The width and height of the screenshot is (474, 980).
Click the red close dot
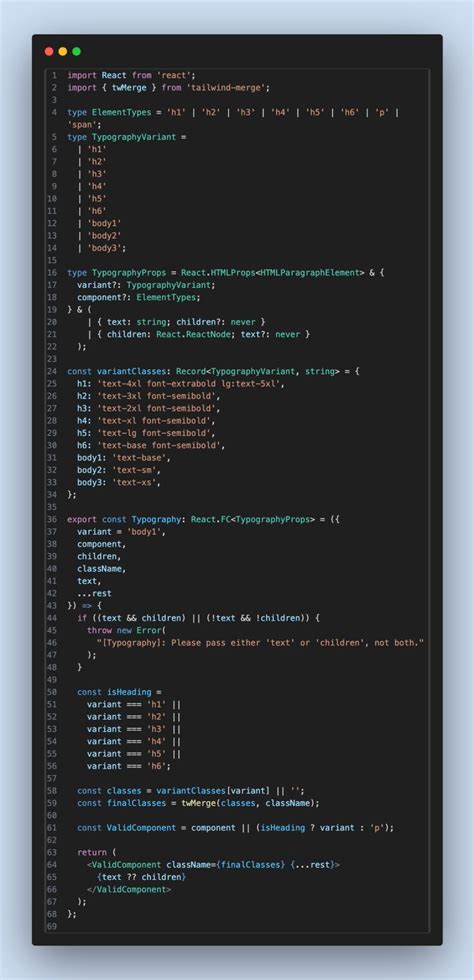49,51
